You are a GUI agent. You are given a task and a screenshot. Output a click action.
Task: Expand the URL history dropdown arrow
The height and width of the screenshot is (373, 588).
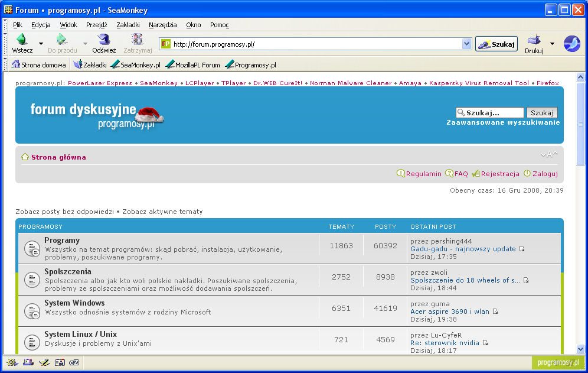pos(466,44)
